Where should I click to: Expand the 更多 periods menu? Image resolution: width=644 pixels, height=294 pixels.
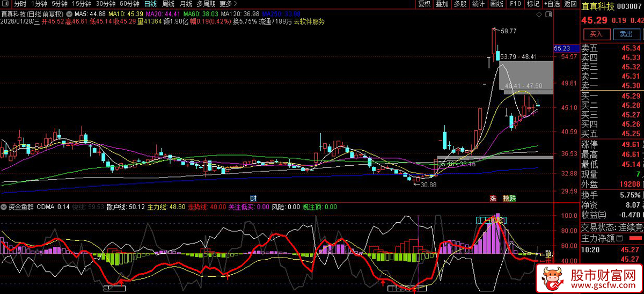click(x=229, y=4)
